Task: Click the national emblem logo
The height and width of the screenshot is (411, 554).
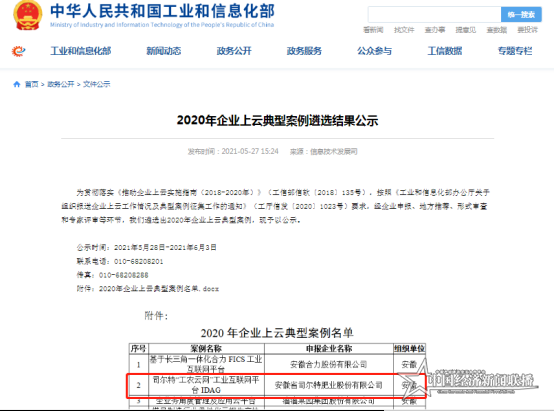Action: pos(28,15)
